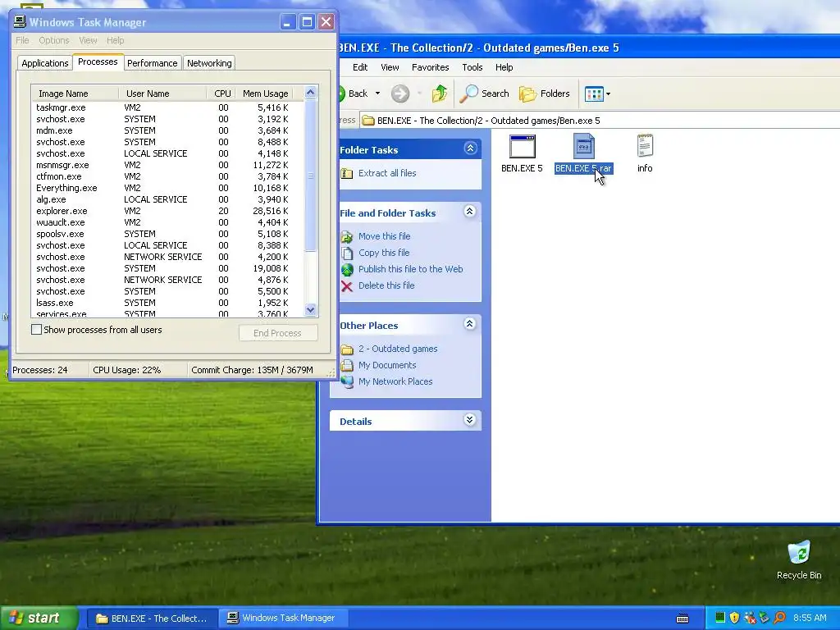Image resolution: width=840 pixels, height=630 pixels.
Task: Select explorer.exe process row
Action: pos(167,211)
